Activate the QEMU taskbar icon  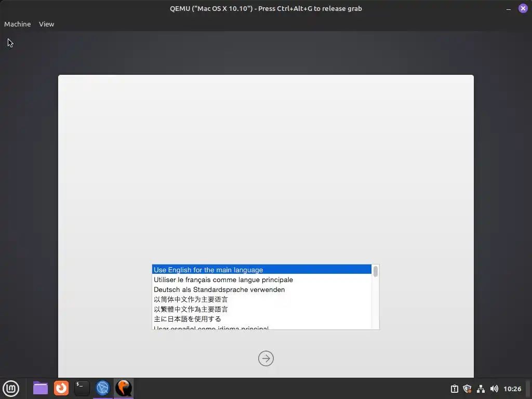[124, 388]
